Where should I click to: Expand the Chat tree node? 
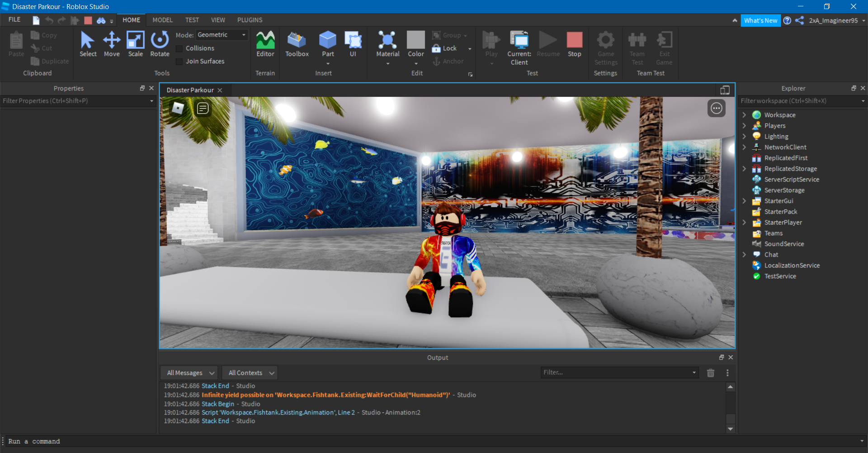(744, 255)
